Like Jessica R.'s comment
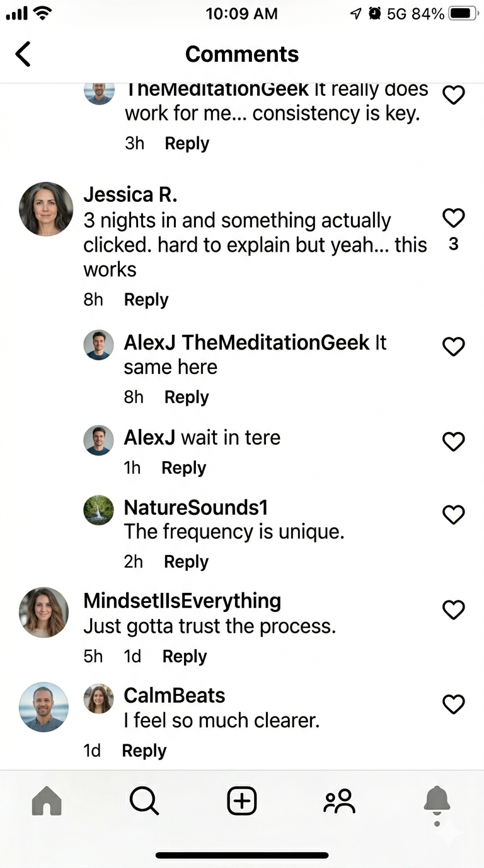The image size is (484, 868). coord(454,218)
